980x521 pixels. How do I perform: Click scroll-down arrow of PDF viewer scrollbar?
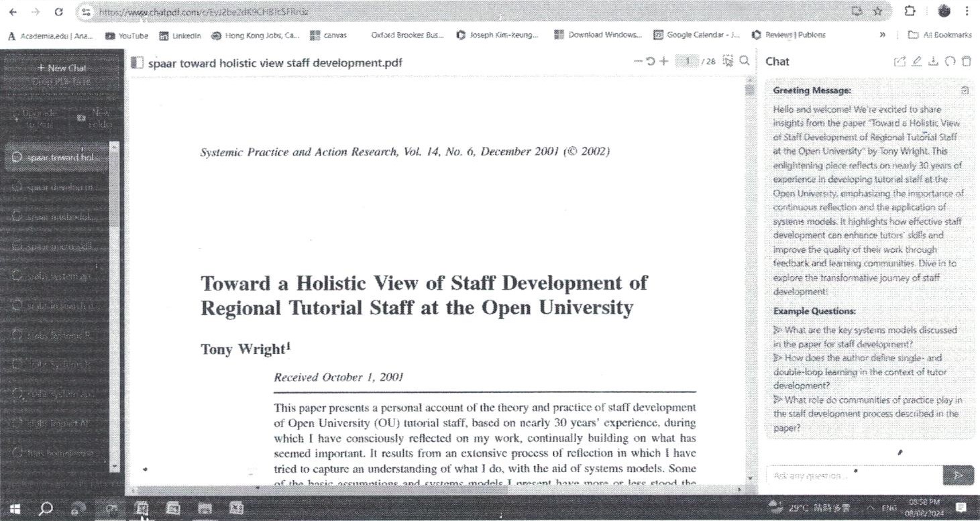(750, 478)
